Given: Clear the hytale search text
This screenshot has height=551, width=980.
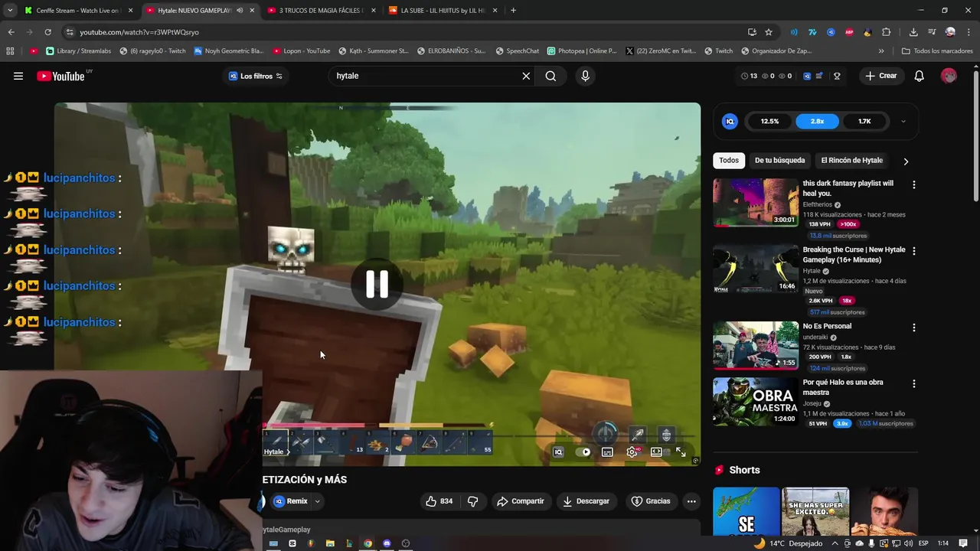Looking at the screenshot, I should (526, 76).
